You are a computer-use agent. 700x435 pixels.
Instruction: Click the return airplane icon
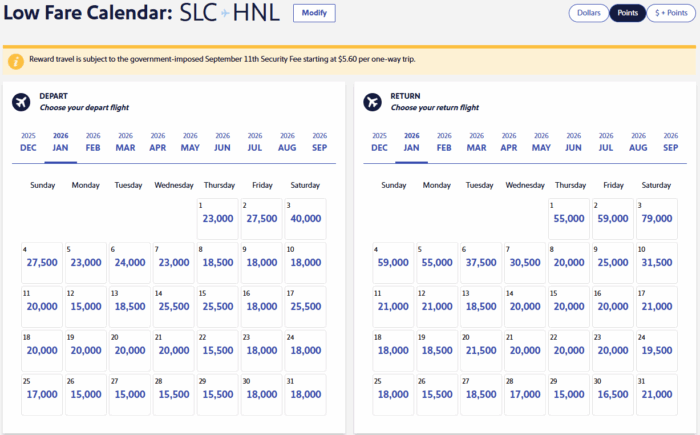[x=373, y=101]
